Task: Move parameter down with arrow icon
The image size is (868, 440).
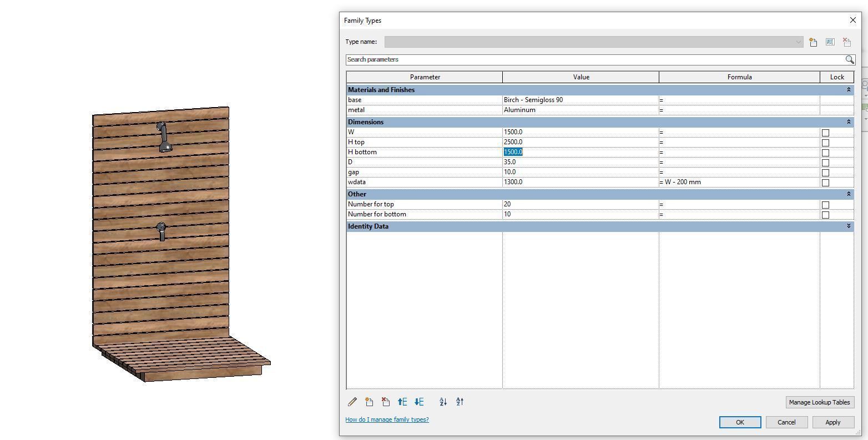Action: click(419, 402)
